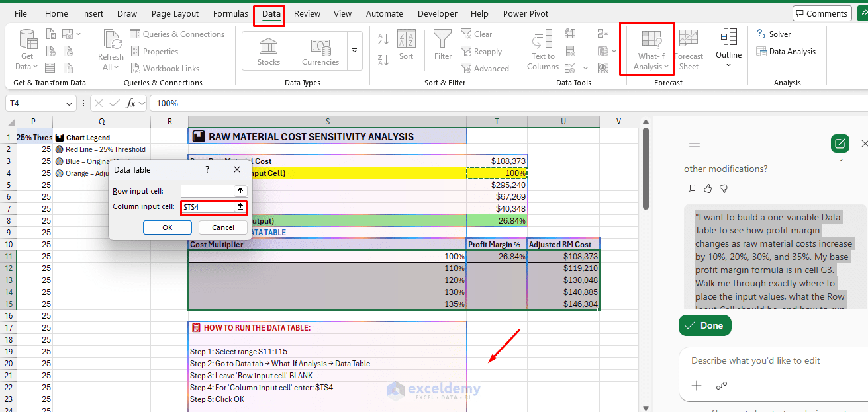Add attachment with plus icon
The height and width of the screenshot is (412, 868).
coord(697,386)
